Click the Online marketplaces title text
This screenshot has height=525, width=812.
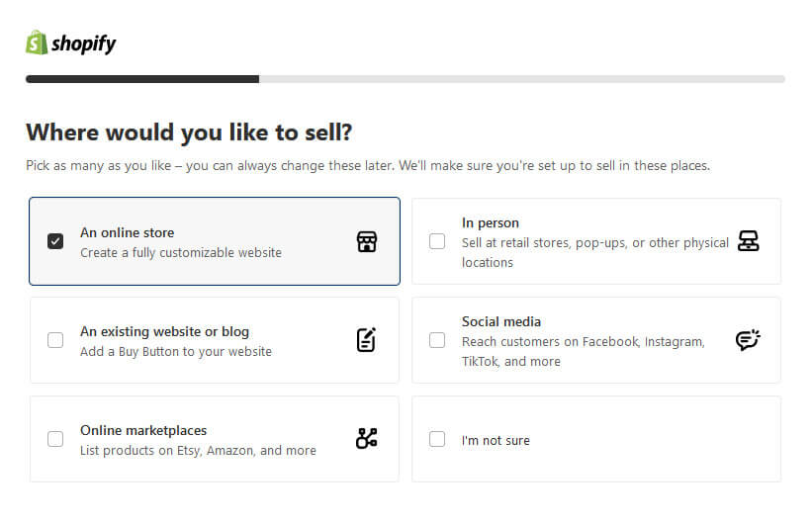click(143, 431)
